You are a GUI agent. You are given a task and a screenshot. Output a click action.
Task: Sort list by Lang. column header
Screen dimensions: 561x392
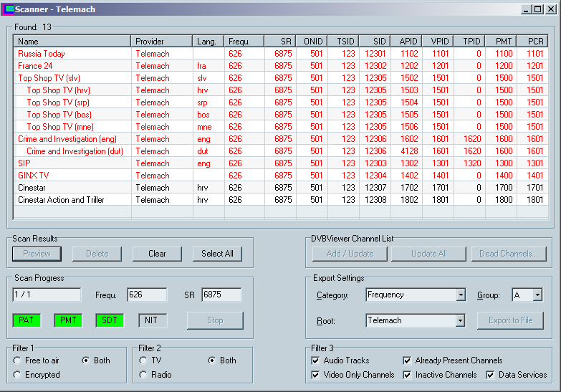[208, 41]
